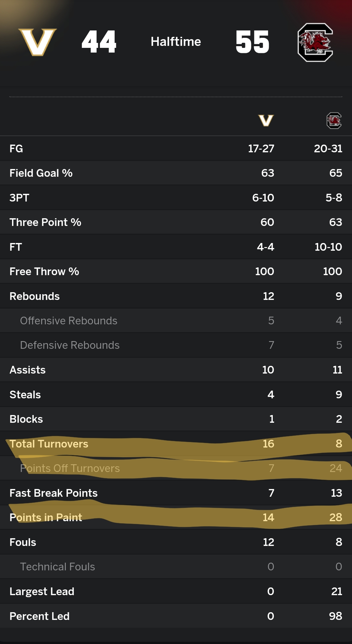Viewport: 352px width, 644px height.
Task: Click Vanderbilt's score of 44
Action: click(99, 42)
